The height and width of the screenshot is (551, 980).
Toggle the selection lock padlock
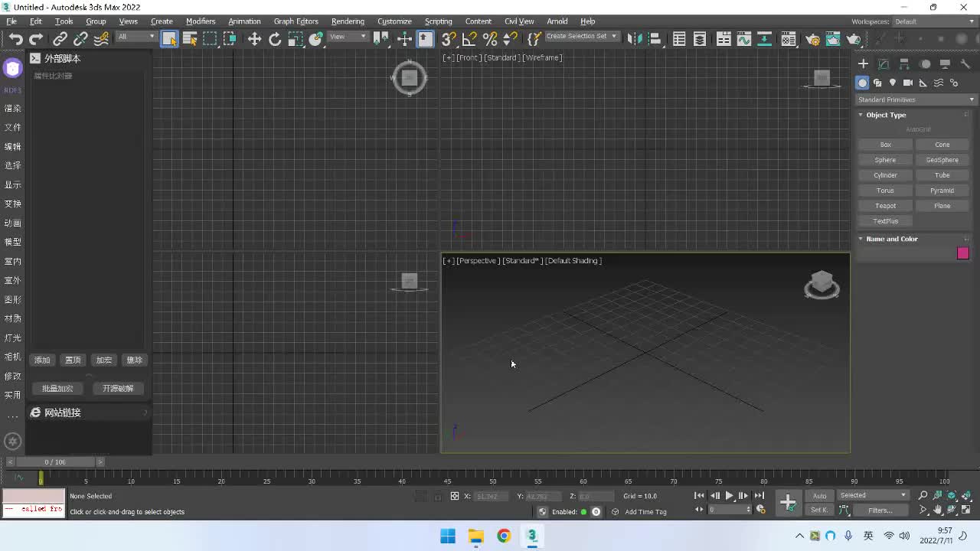pyautogui.click(x=437, y=496)
